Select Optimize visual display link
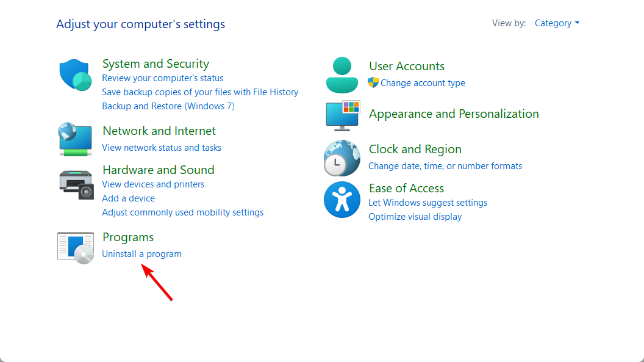The width and height of the screenshot is (644, 362). point(415,217)
